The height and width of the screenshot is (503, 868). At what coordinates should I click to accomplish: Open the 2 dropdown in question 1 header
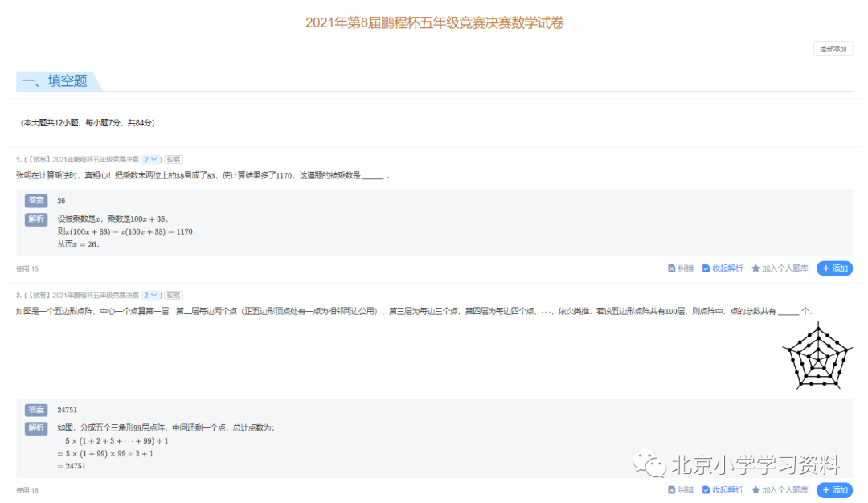[150, 159]
